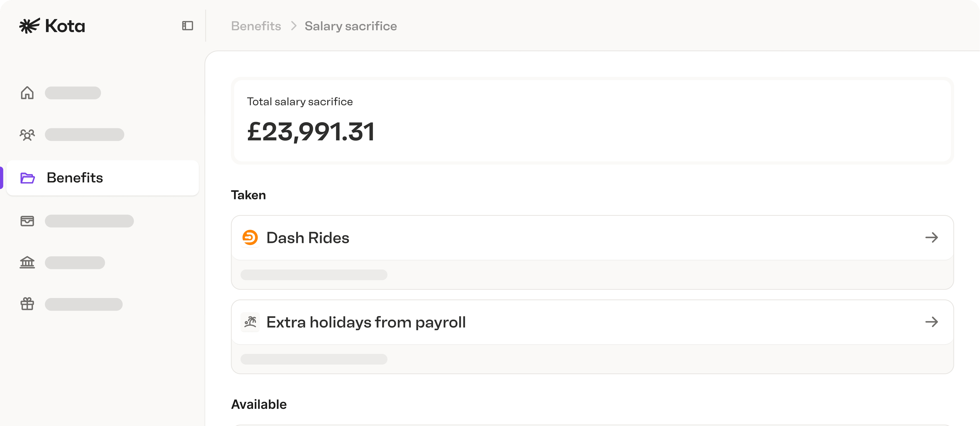Click the Salary sacrifice breadcrumb
Viewport: 980px width, 426px height.
tap(351, 26)
